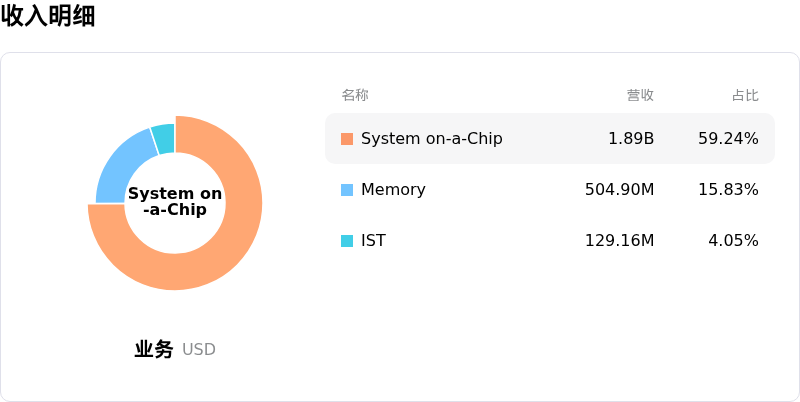800x402 pixels.
Task: Click the donut center System on-a-Chip label
Action: [x=175, y=202]
